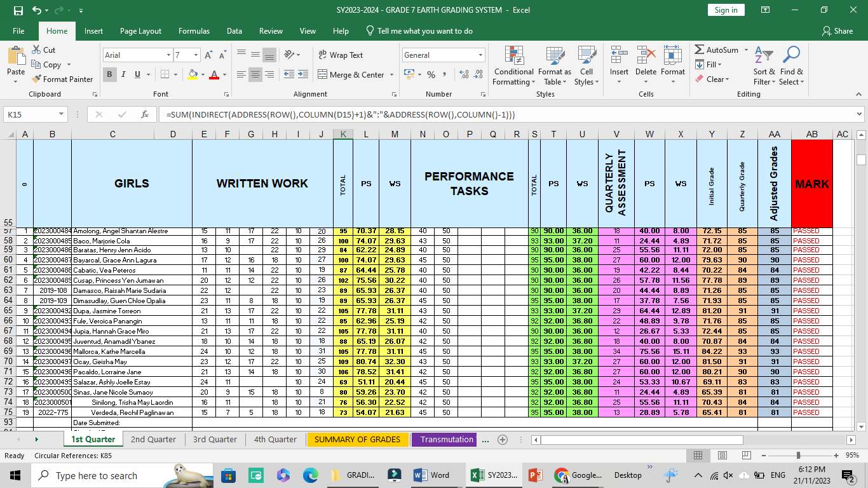Open the number format General dropdown

click(x=480, y=55)
